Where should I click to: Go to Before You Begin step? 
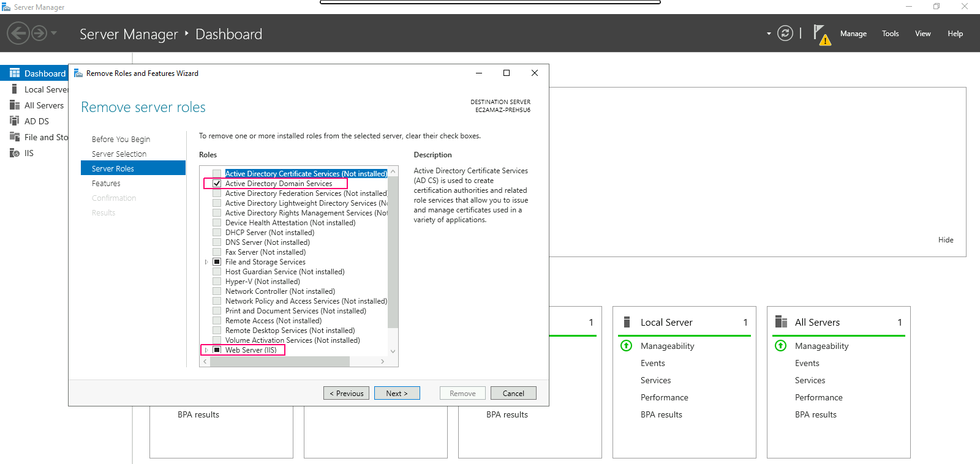121,139
